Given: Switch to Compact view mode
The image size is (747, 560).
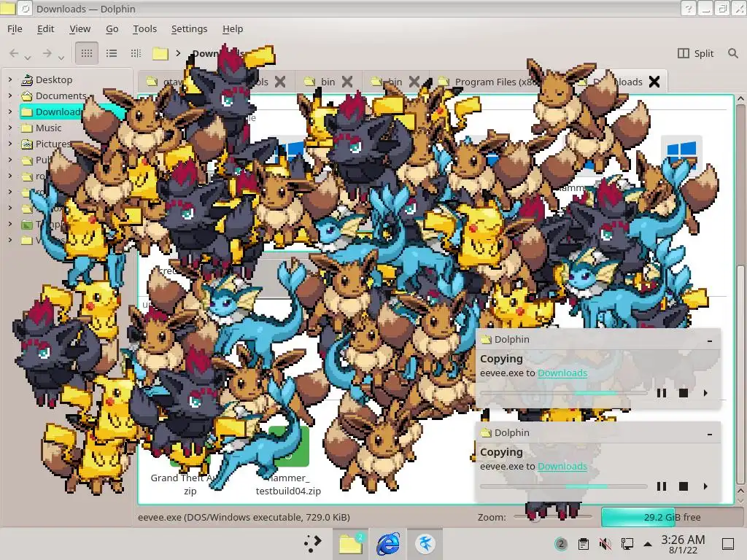Looking at the screenshot, I should point(112,52).
